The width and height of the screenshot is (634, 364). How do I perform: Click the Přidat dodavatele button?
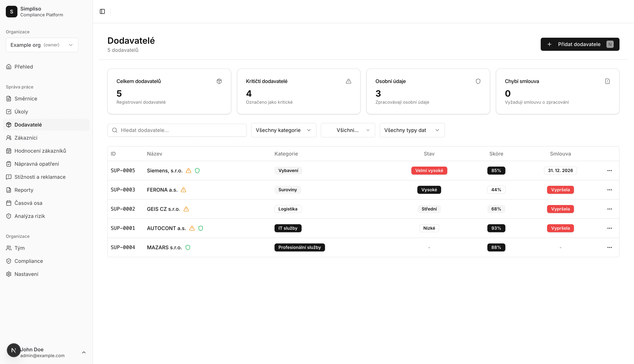pos(580,44)
